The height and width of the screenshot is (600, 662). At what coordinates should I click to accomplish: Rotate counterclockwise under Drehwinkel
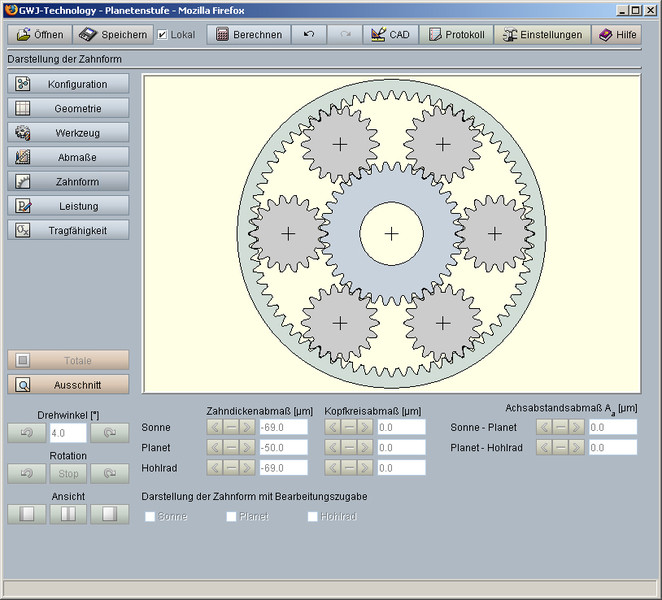[26, 433]
